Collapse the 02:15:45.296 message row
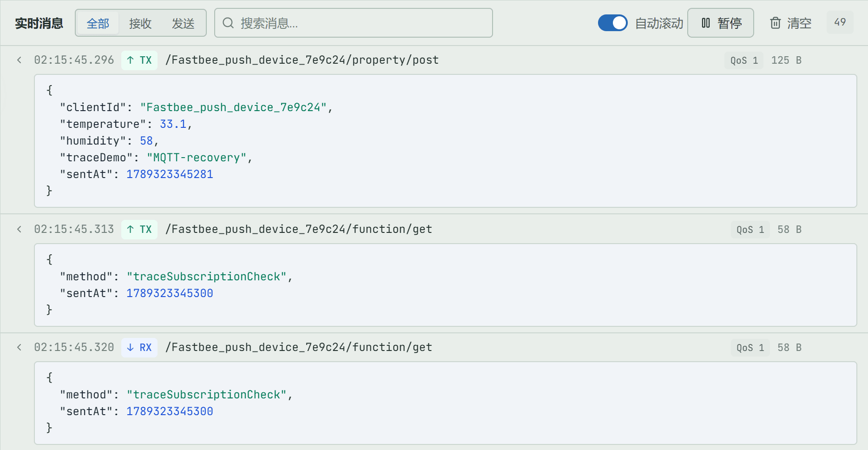This screenshot has height=450, width=868. (x=19, y=60)
